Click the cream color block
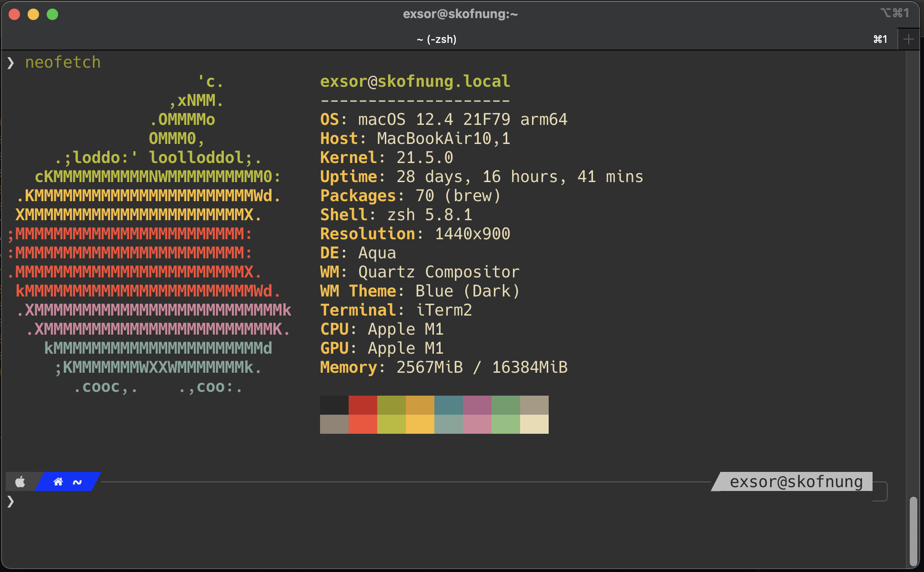Viewport: 924px width, 572px height. pyautogui.click(x=534, y=424)
